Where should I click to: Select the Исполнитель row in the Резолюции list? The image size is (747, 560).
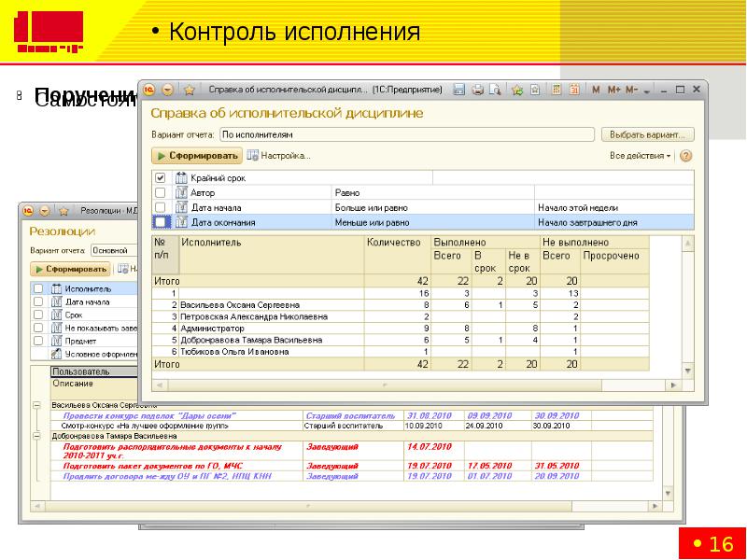coord(90,289)
